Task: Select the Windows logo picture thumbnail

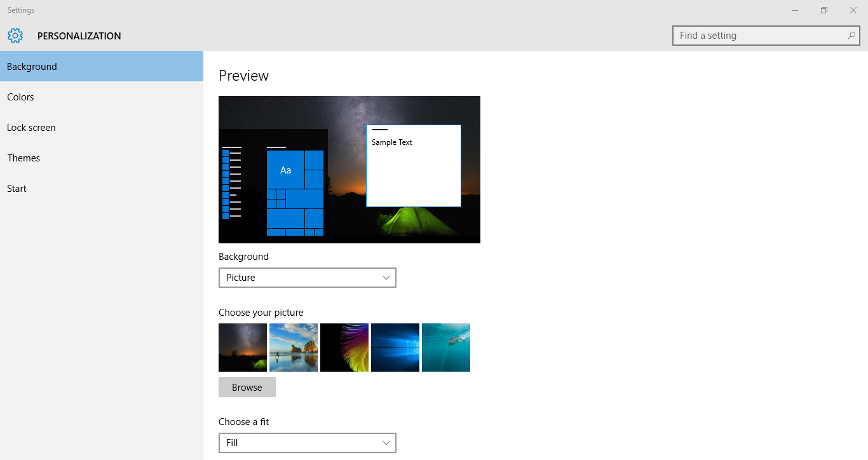Action: pos(395,348)
